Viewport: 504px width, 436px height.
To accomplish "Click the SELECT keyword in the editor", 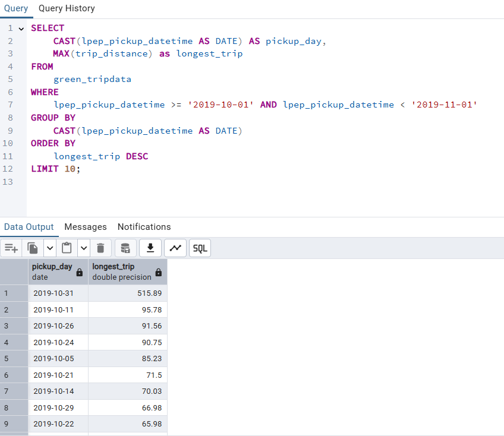I will click(48, 29).
